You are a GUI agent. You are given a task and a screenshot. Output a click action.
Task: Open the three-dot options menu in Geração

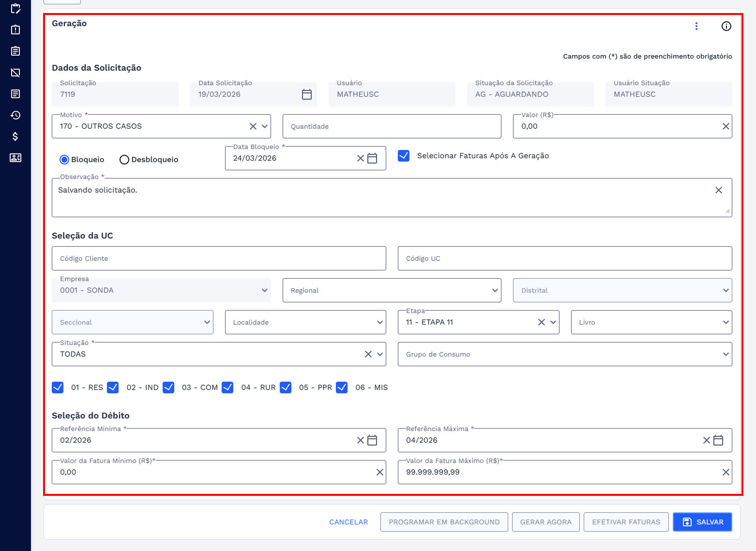[x=696, y=26]
